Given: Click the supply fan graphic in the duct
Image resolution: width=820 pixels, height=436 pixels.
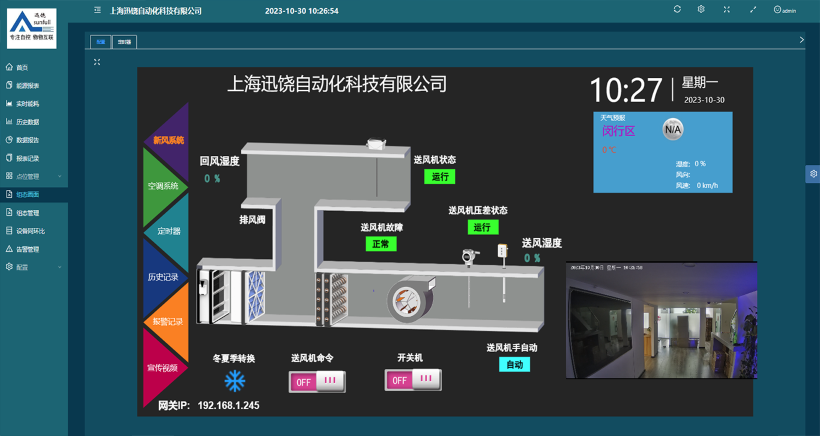Looking at the screenshot, I should click(x=411, y=299).
